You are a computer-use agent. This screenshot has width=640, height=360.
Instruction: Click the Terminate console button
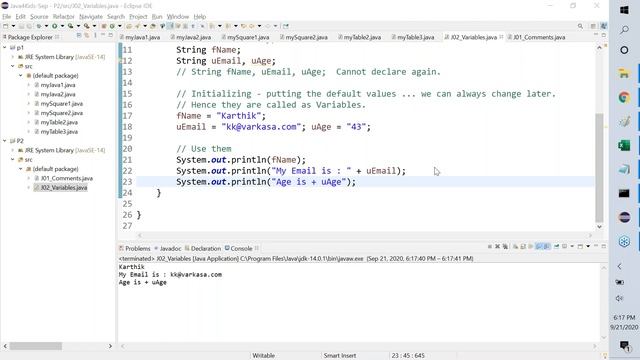click(x=490, y=247)
